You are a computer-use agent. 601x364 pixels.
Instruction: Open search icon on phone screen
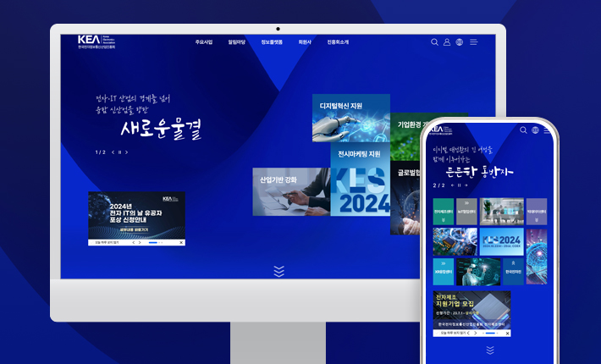(523, 130)
